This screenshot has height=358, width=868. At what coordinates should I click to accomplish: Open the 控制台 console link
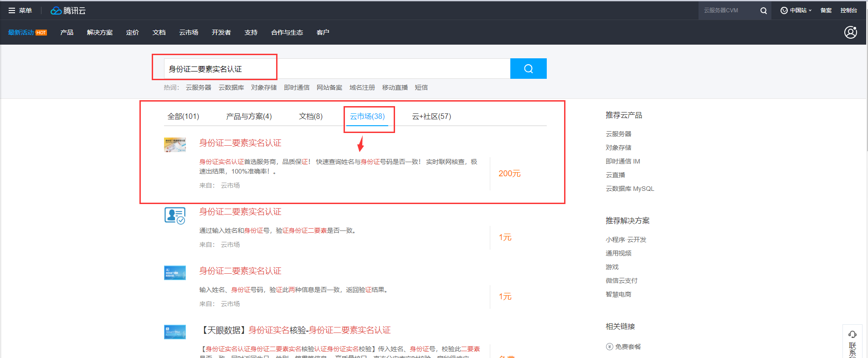(849, 10)
